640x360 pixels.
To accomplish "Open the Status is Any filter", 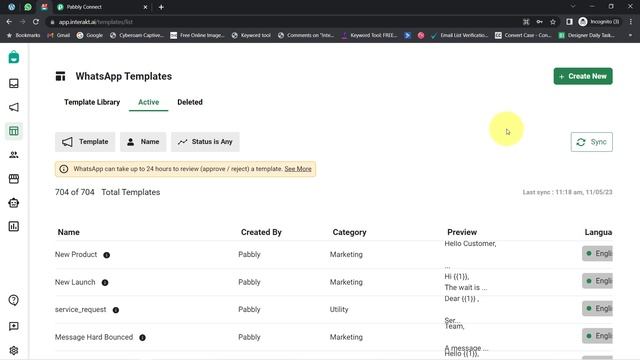I will (205, 142).
